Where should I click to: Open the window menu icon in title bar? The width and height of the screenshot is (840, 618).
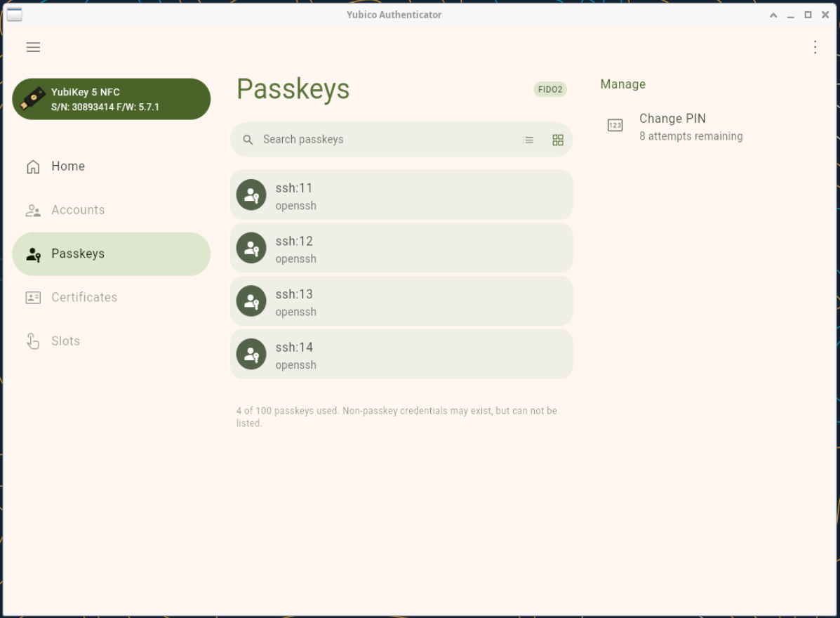pos(15,15)
